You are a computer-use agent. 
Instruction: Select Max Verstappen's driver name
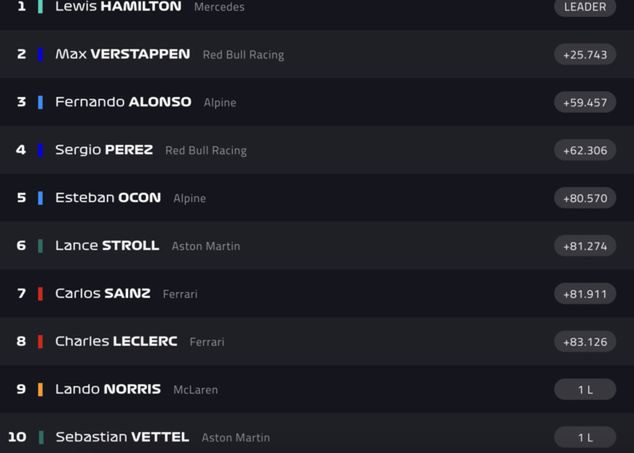(122, 54)
